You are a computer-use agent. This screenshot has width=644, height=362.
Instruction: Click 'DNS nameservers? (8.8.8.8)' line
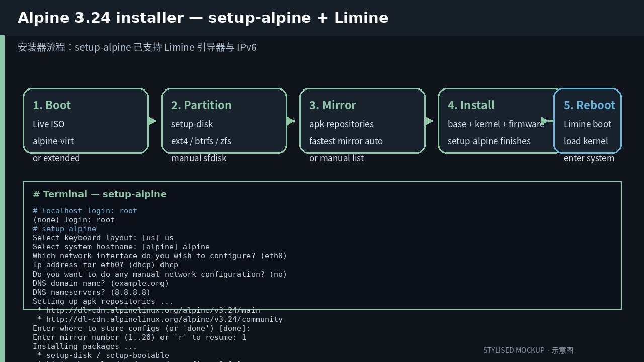click(x=92, y=292)
